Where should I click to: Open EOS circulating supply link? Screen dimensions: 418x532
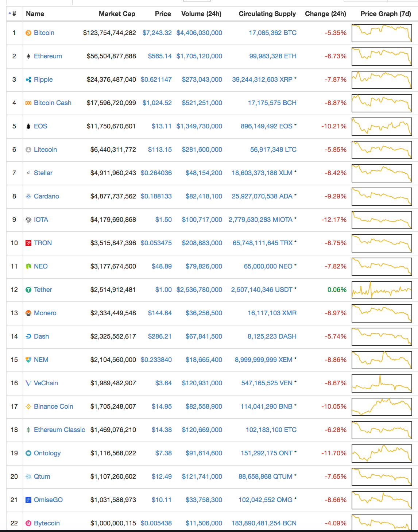pyautogui.click(x=267, y=126)
